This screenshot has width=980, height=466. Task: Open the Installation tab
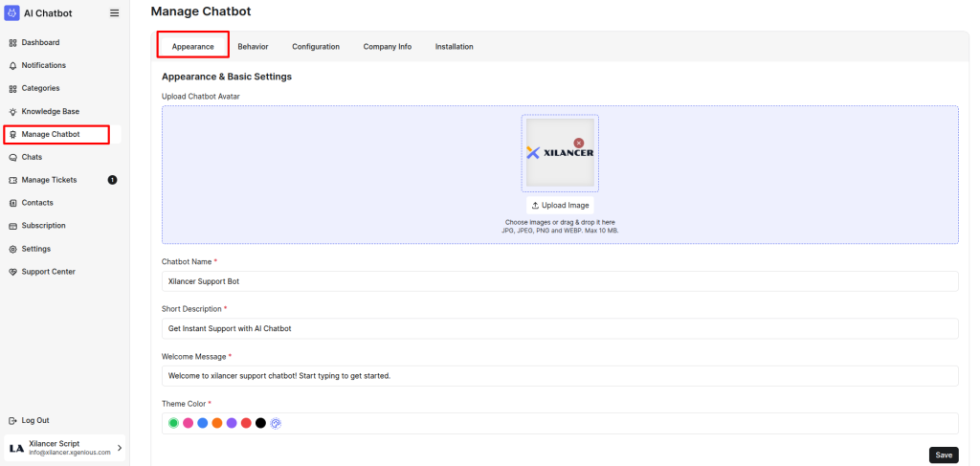coord(454,47)
